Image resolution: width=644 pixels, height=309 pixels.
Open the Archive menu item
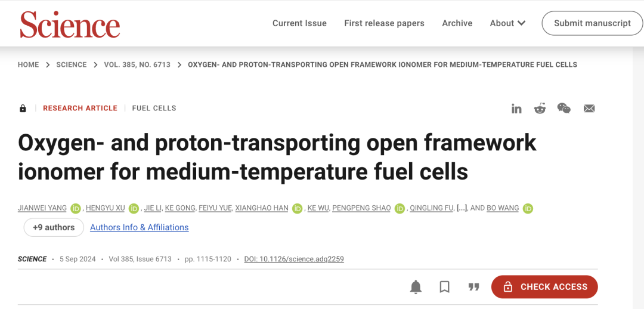tap(457, 23)
